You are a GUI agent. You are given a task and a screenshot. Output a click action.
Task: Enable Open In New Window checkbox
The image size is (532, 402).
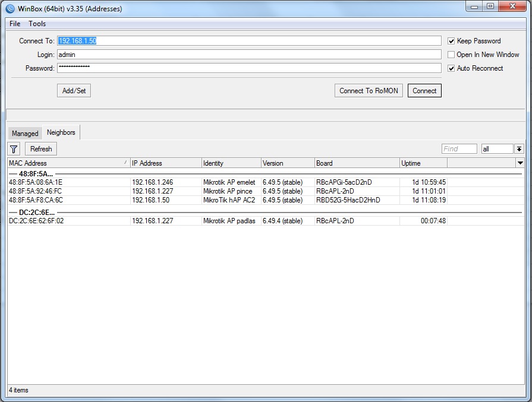(x=451, y=55)
